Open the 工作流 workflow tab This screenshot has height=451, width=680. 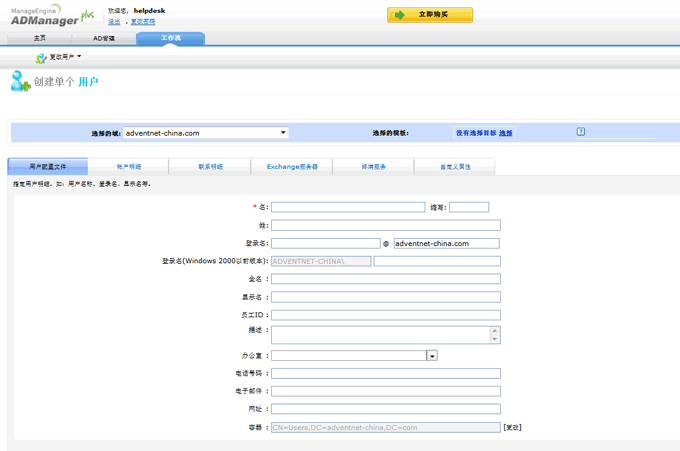170,38
